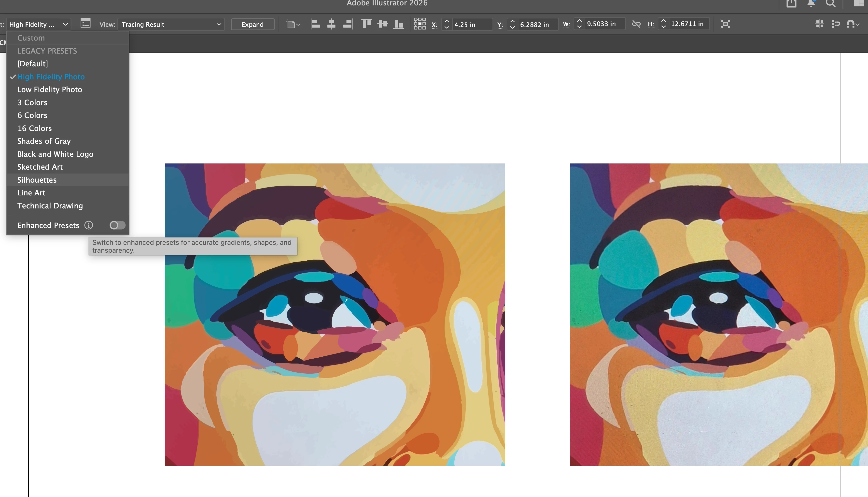Click Vertical Align Top icon

(367, 24)
